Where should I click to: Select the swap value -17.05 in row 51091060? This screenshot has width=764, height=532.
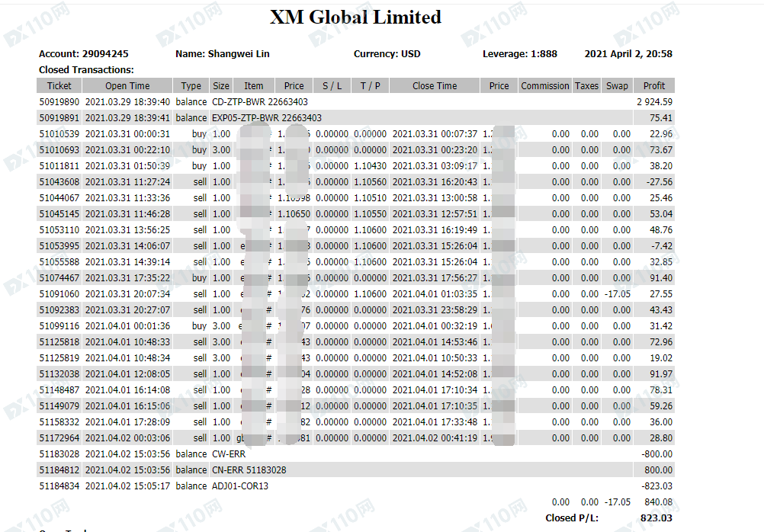[618, 294]
